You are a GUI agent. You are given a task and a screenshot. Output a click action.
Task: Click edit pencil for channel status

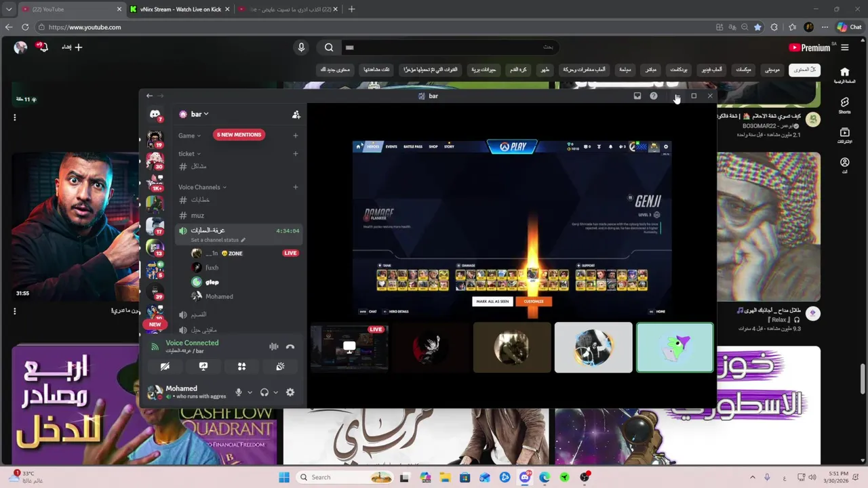pyautogui.click(x=243, y=240)
